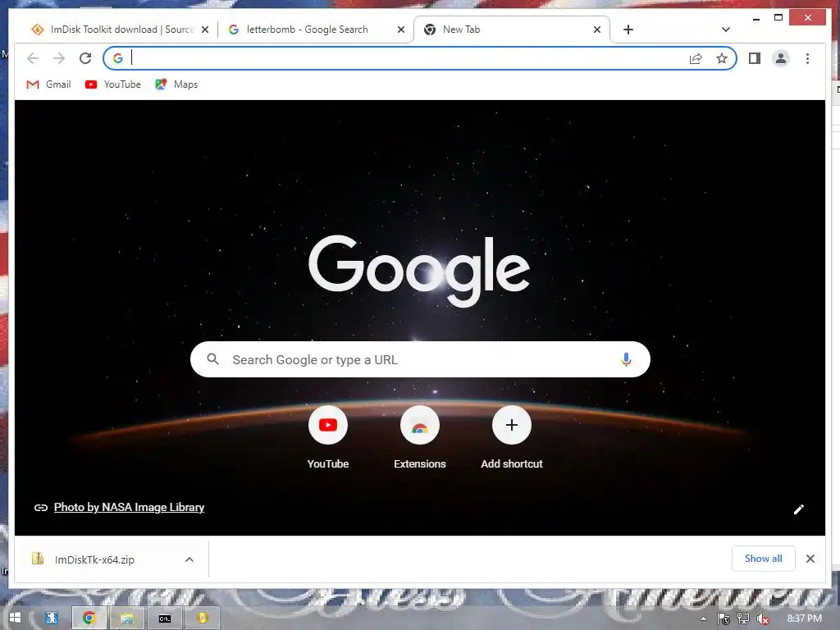Click the network tray icon
This screenshot has width=840, height=630.
[743, 619]
